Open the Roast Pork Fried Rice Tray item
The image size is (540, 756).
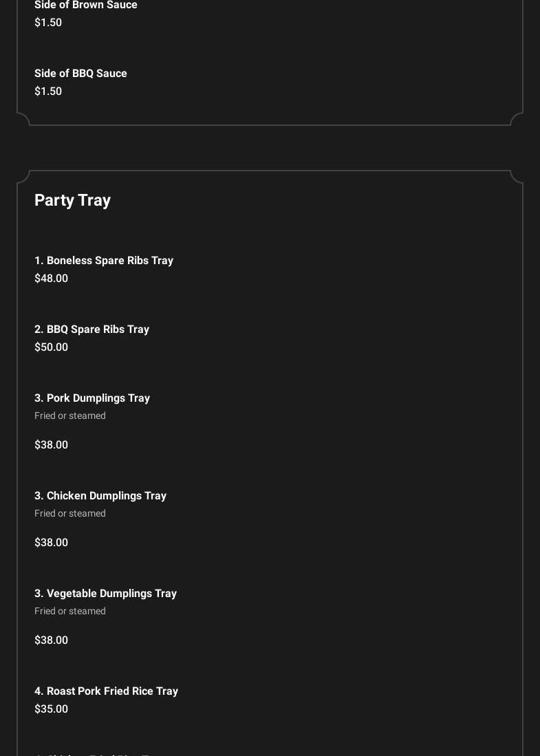(x=106, y=691)
